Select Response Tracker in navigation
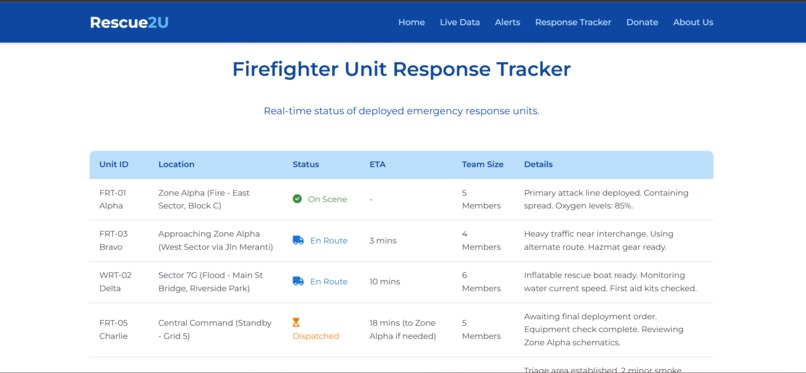Image resolution: width=806 pixels, height=373 pixels. 573,23
